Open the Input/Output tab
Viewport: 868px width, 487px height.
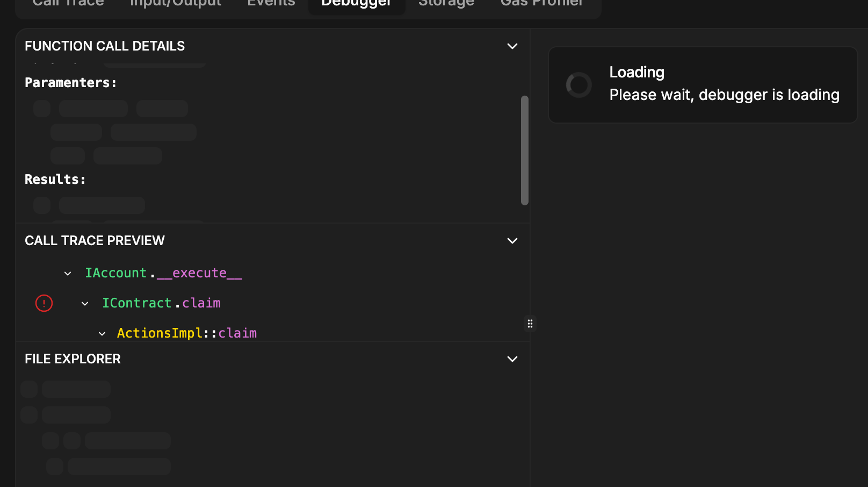(176, 3)
